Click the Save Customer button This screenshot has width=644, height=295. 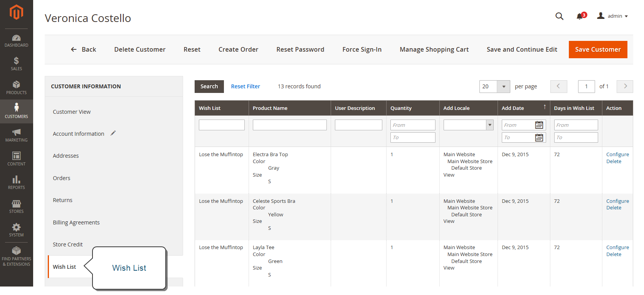(598, 49)
